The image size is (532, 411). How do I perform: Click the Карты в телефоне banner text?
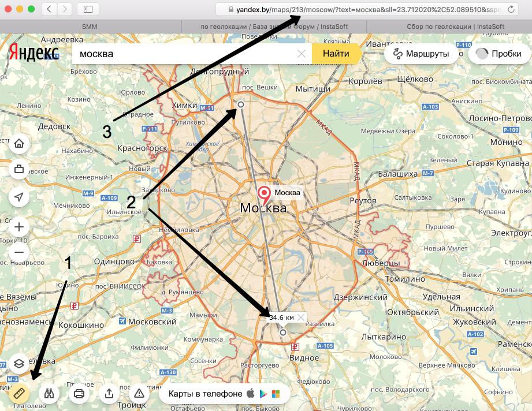205,394
